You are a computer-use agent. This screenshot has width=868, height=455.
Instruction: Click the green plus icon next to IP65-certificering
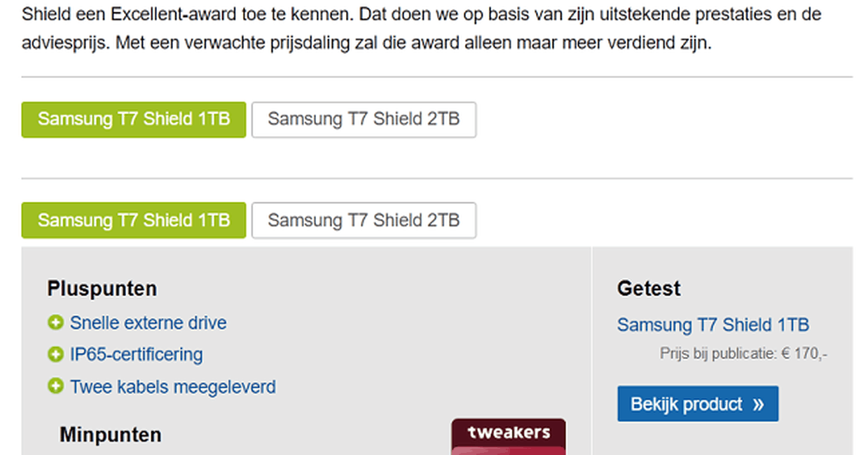point(55,355)
